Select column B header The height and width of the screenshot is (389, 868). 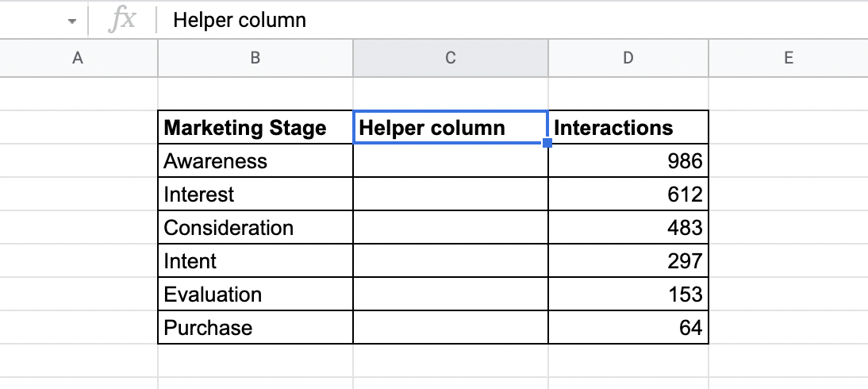click(255, 58)
